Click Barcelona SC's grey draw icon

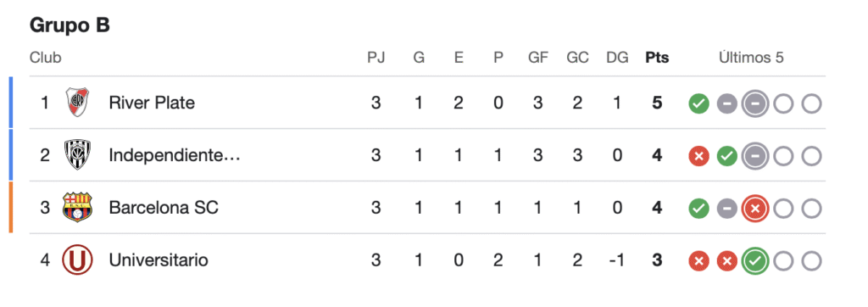727,209
